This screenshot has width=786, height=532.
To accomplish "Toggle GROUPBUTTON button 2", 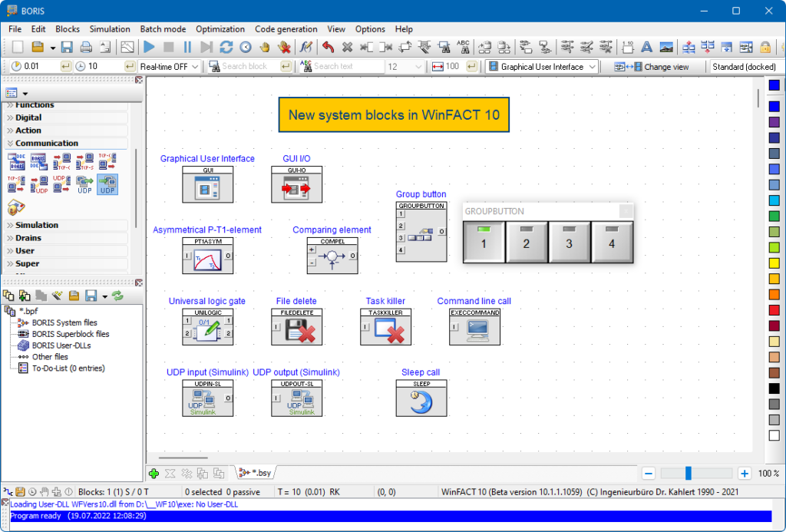I will (x=527, y=242).
